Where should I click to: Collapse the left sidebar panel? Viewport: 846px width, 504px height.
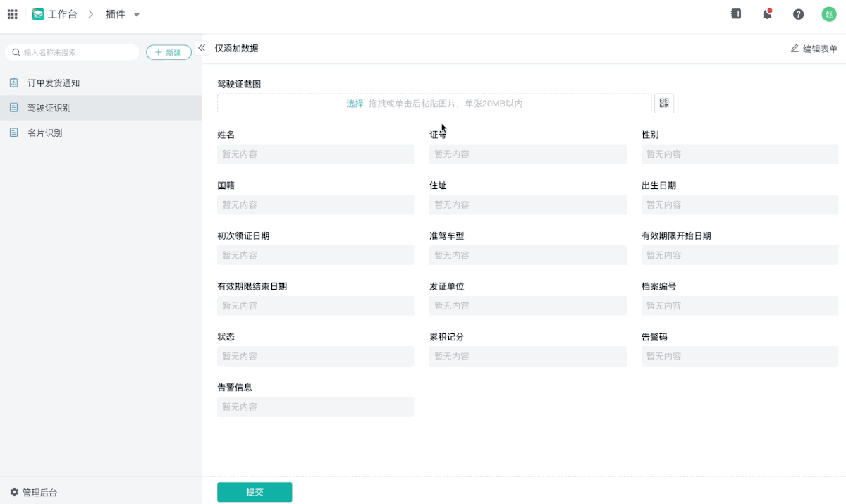[202, 48]
